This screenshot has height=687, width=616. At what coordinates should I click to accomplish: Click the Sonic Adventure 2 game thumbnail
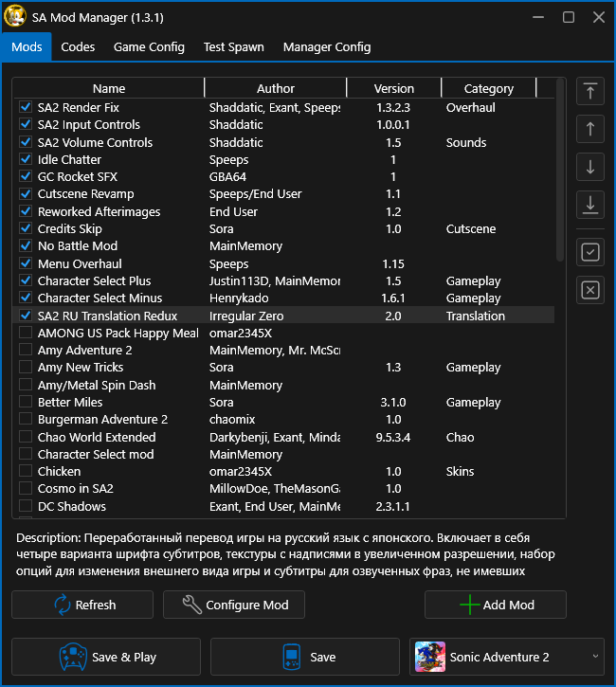[430, 657]
